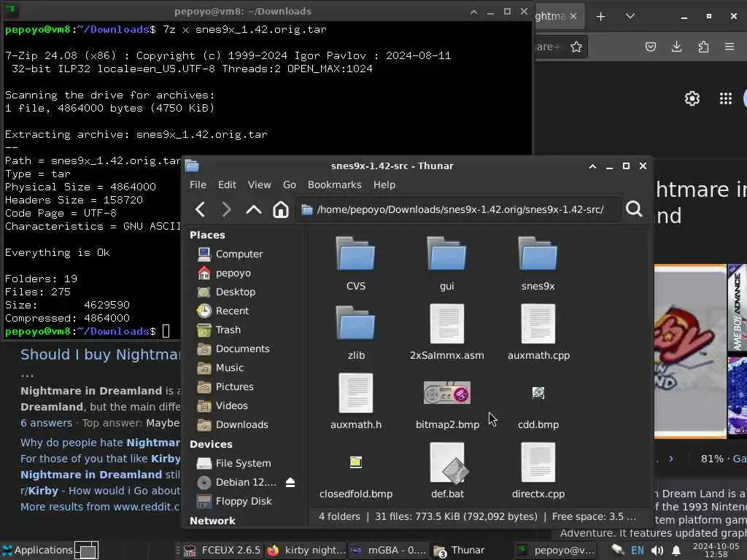Switch to kirby night Firefox taskbar item
The width and height of the screenshot is (747, 560).
[x=306, y=551]
